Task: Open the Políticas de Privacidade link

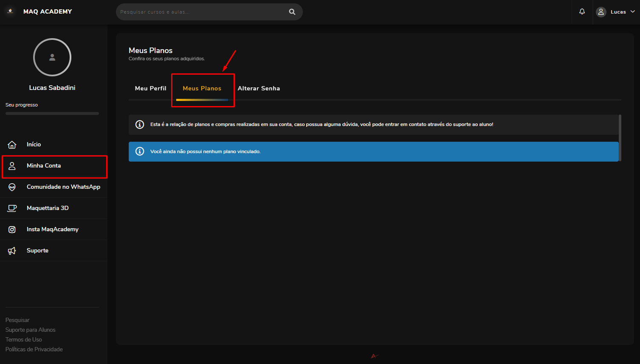Action: coord(34,349)
